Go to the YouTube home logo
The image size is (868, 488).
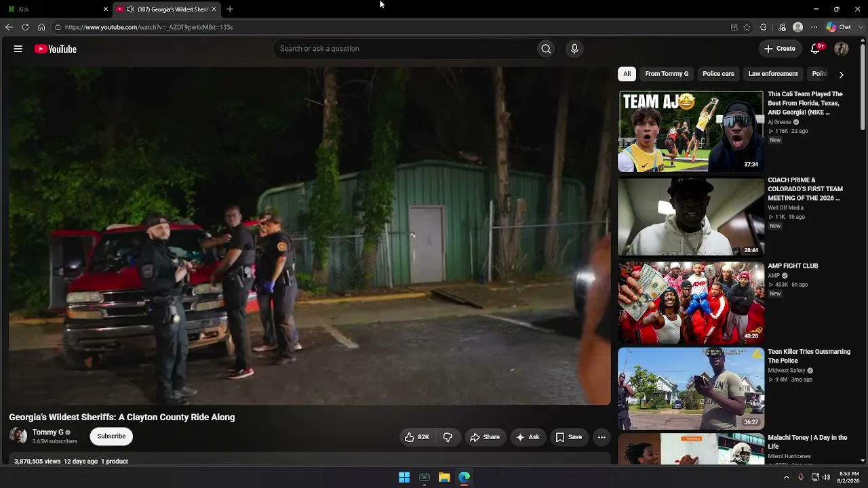point(56,49)
